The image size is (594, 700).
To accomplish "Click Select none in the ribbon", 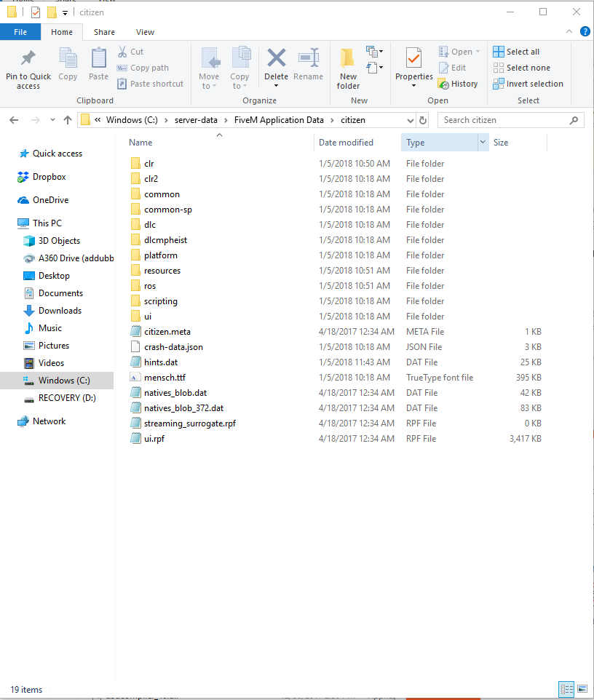I will coord(522,68).
